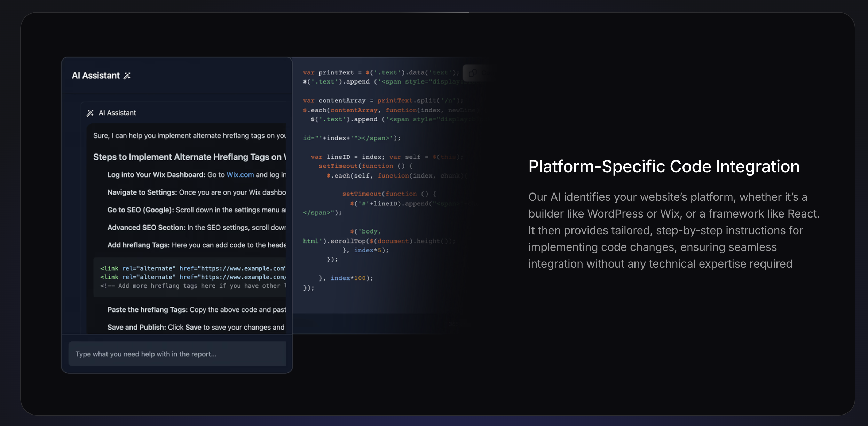The width and height of the screenshot is (868, 426).
Task: Click the 'Advanced SEO Section' step
Action: tap(146, 228)
